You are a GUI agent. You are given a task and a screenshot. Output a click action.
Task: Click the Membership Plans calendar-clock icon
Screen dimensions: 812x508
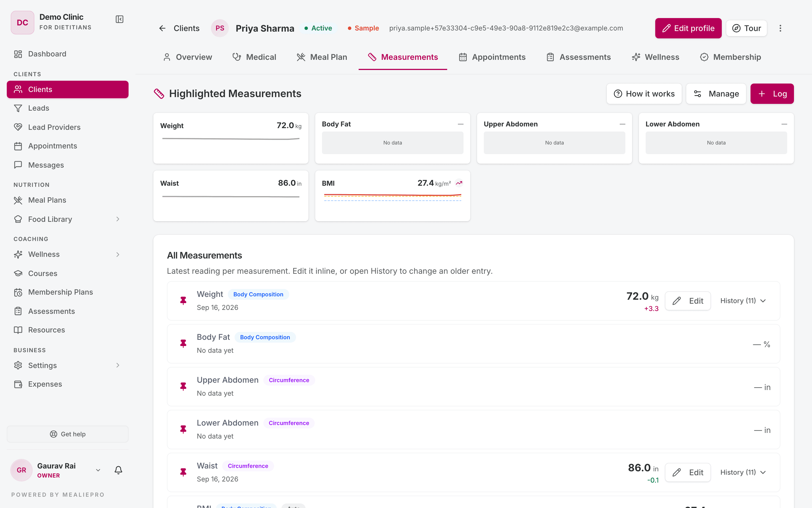[x=18, y=292]
